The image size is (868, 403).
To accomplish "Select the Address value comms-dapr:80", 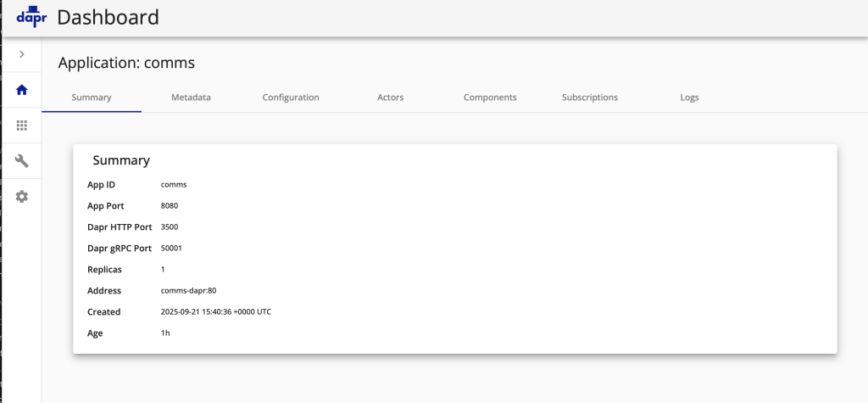I will [188, 290].
